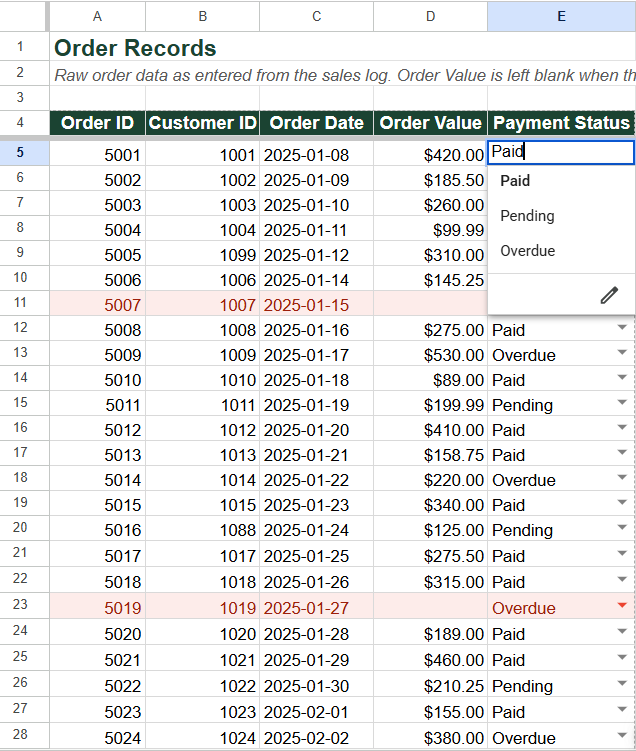Click the "Order Value" header cell
Image resolution: width=636 pixels, height=751 pixels.
point(431,123)
